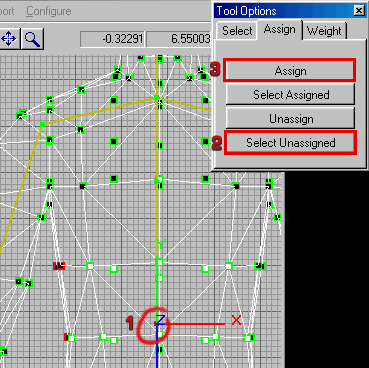The width and height of the screenshot is (369, 368).
Task: Click the Assign button
Action: (x=290, y=71)
